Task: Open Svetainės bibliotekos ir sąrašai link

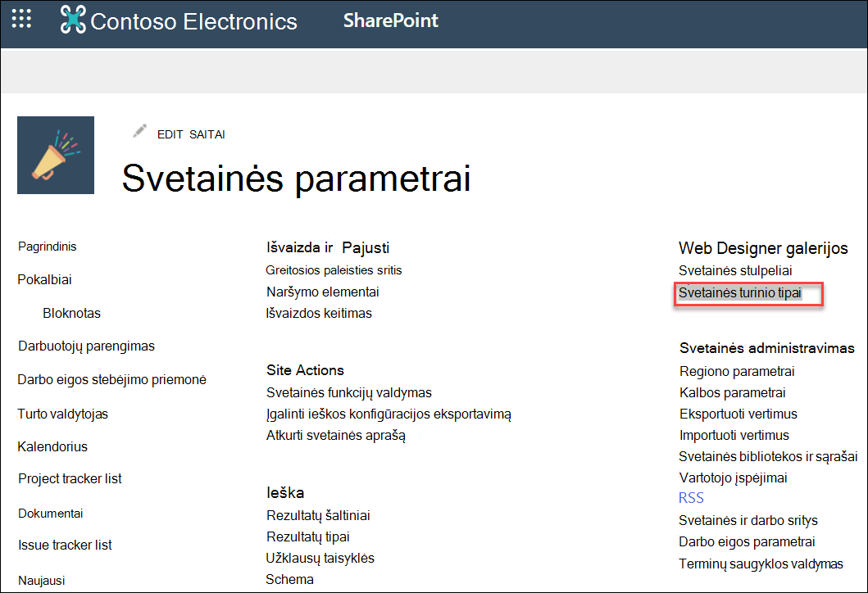Action: click(x=768, y=457)
